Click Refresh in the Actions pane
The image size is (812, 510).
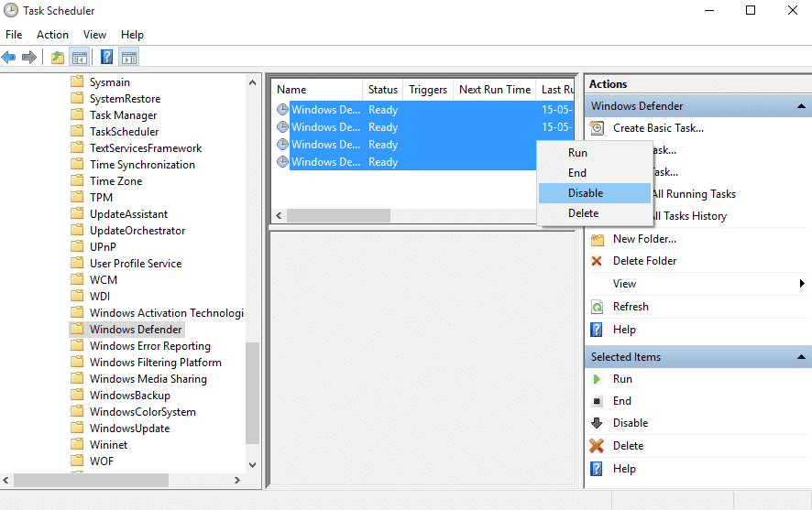point(631,307)
